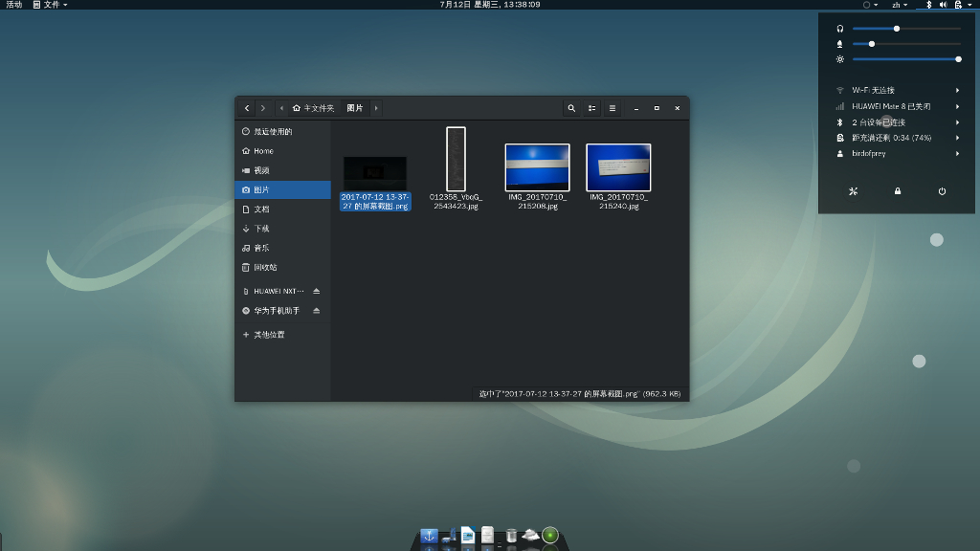Viewport: 980px width, 551px height.
Task: Open 音乐 folder in sidebar
Action: click(282, 248)
